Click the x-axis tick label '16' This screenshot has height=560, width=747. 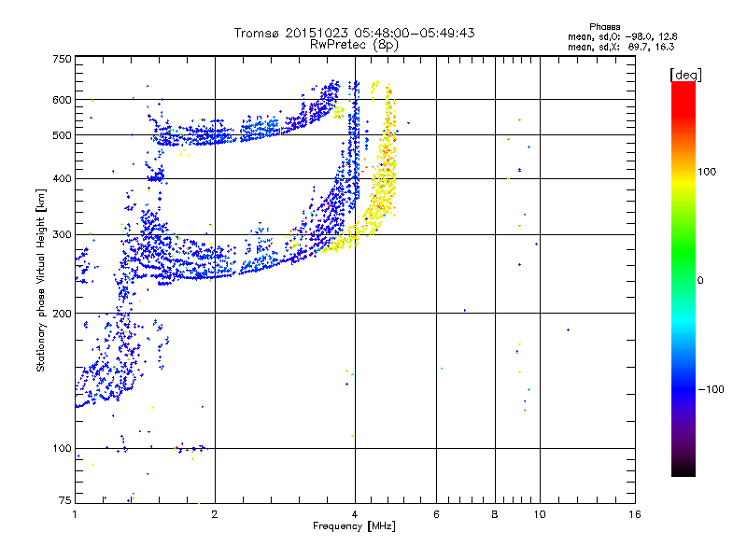[635, 514]
